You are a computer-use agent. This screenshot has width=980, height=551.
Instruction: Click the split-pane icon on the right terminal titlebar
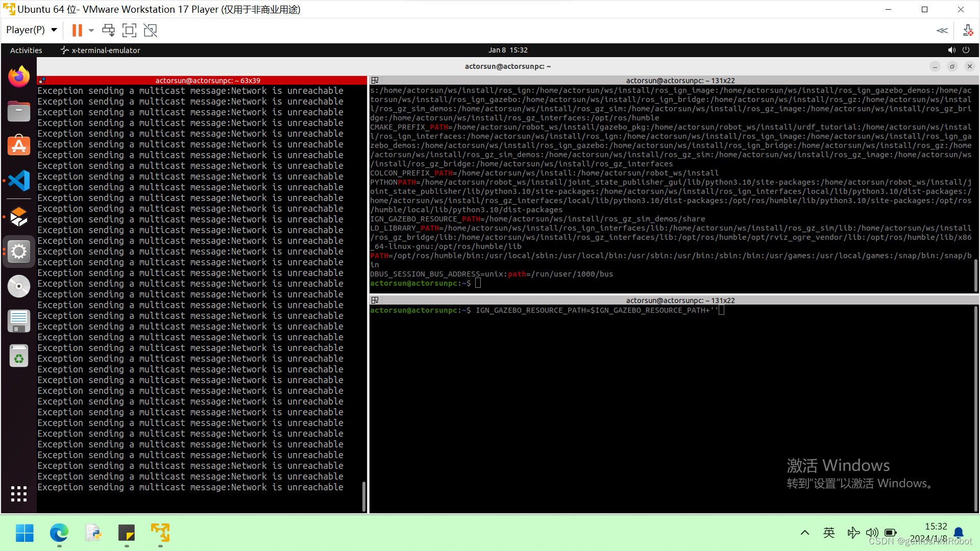375,80
